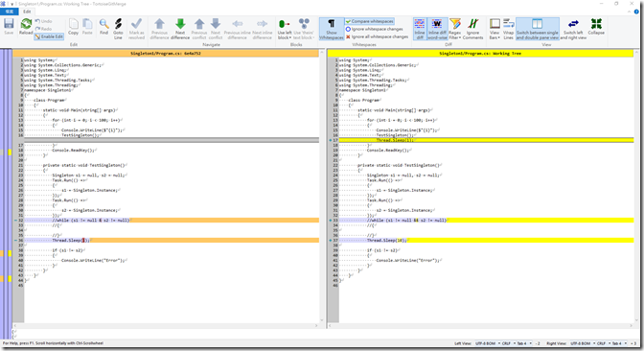Open the Edit ribbon tab
644x351 pixels.
(27, 12)
